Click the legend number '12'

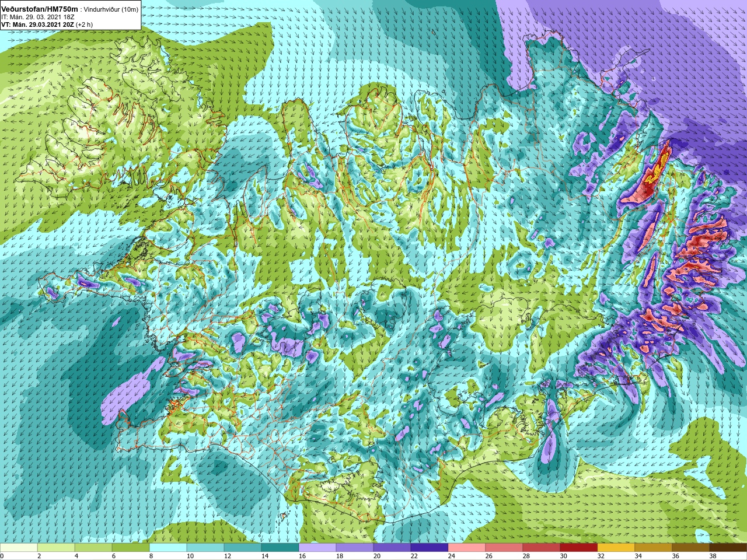pos(227,556)
